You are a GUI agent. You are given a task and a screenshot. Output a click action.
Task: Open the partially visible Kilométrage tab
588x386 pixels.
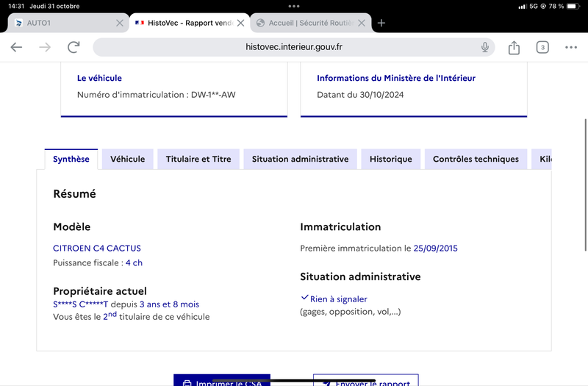(542, 159)
